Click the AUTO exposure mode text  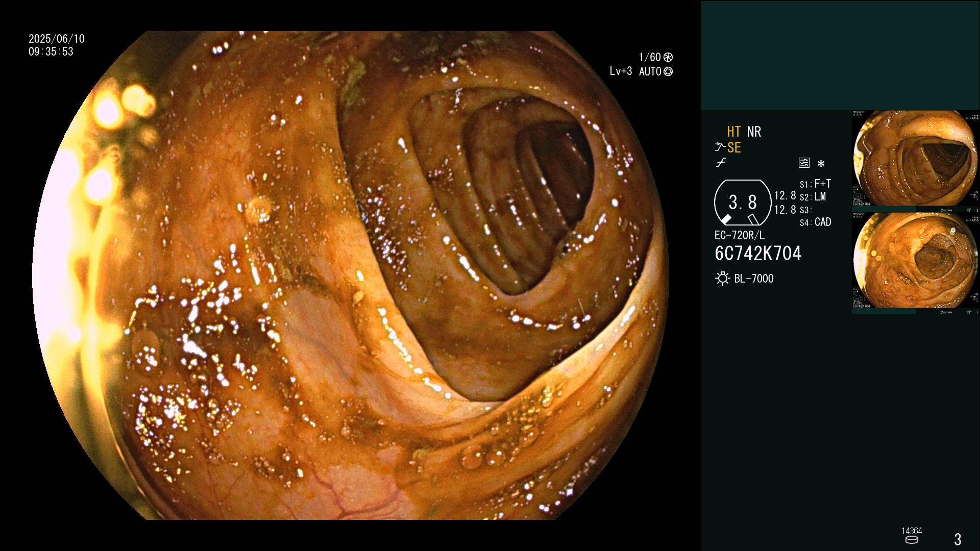650,71
